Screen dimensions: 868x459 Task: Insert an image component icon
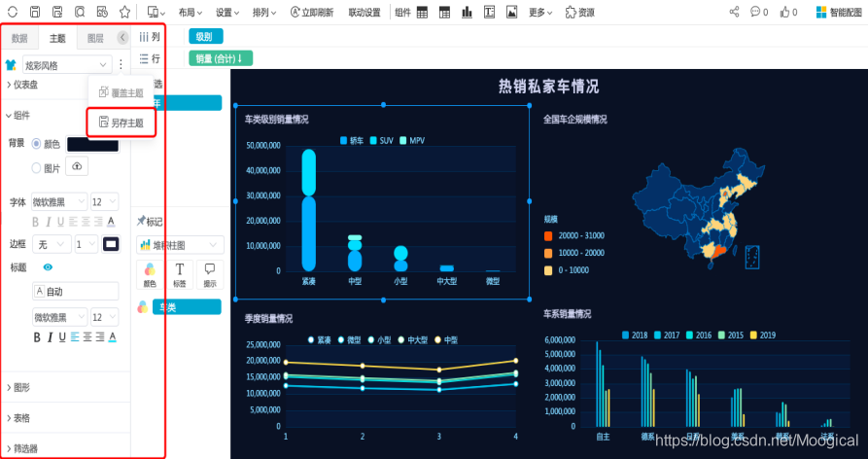512,13
